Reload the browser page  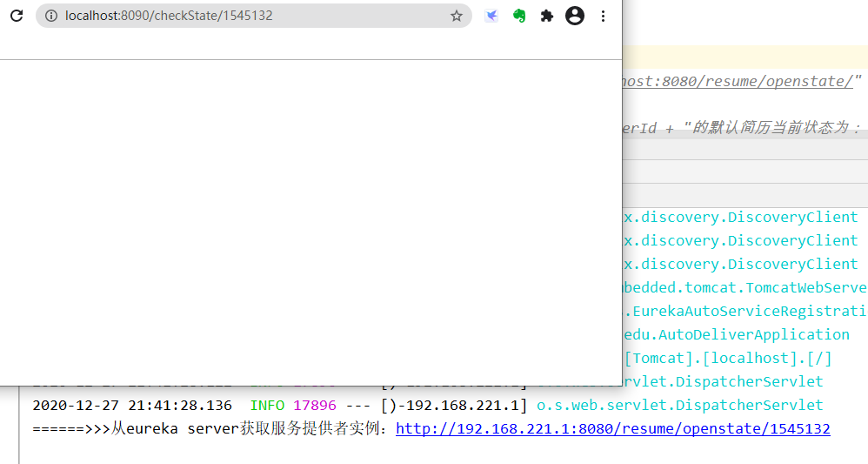(x=17, y=16)
